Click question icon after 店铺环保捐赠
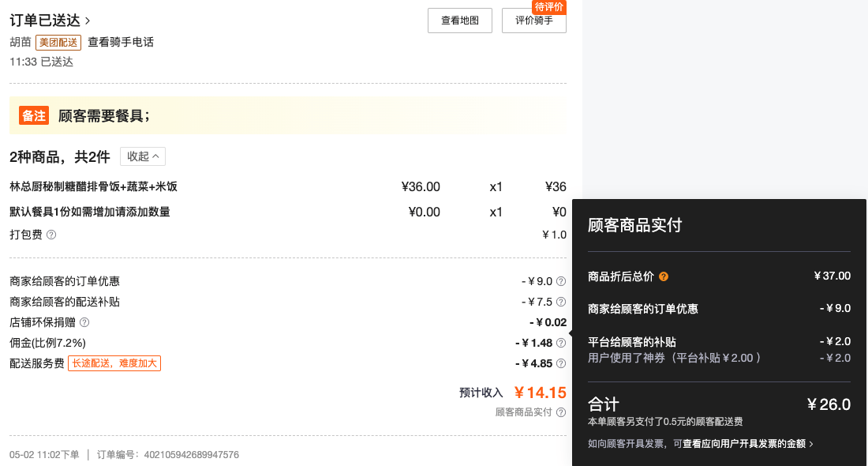The height and width of the screenshot is (466, 868). (84, 322)
